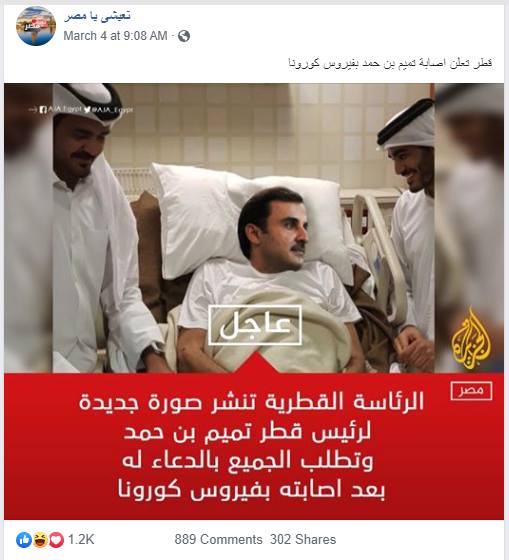
Task: Click the مصر outlined label on red banner
Action: [471, 391]
